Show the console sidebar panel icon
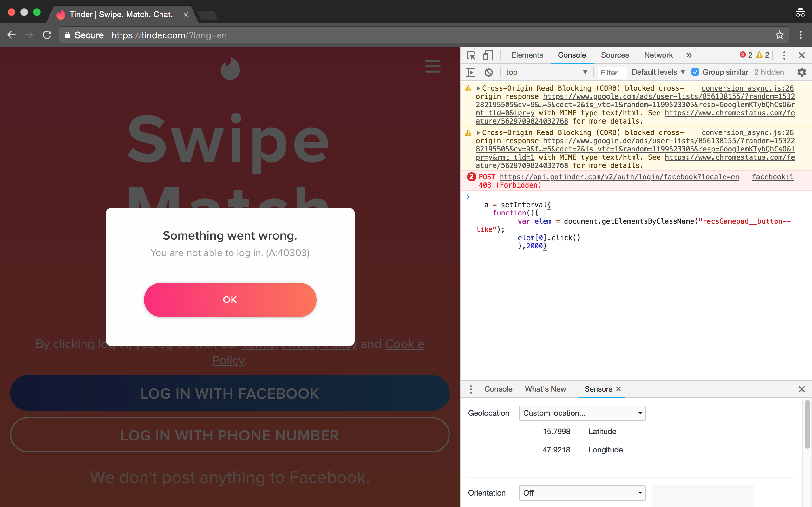812x507 pixels. pos(470,73)
